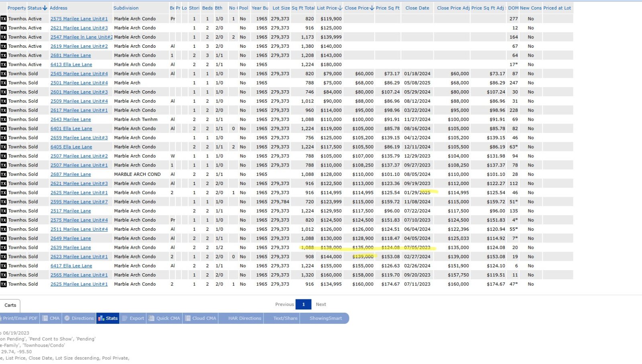Click list price $119,900 in first row

pyautogui.click(x=331, y=19)
